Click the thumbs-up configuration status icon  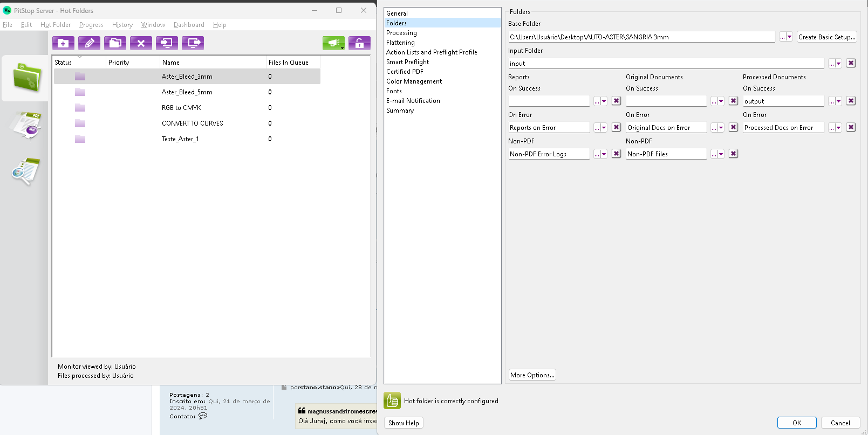392,401
